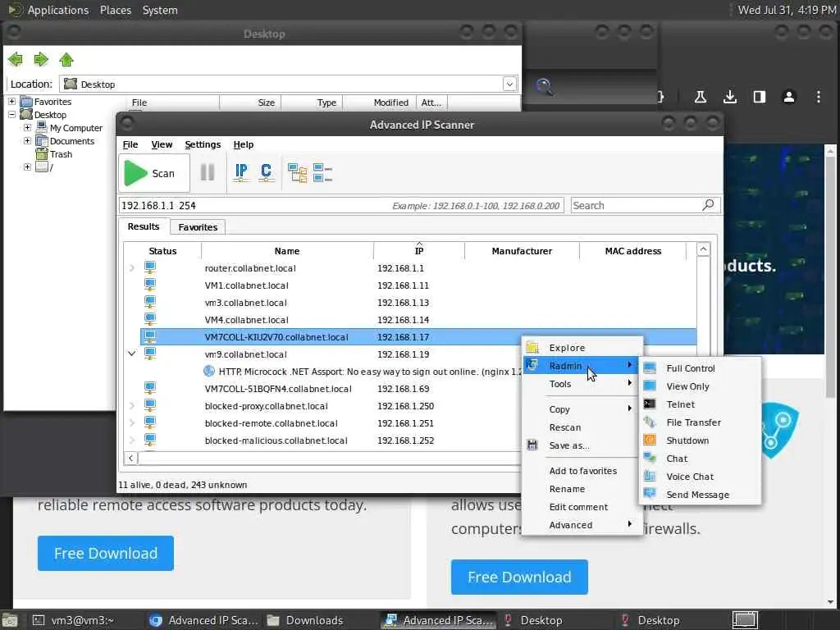840x630 pixels.
Task: Switch to Downloads window in taskbar
Action: coord(305,620)
